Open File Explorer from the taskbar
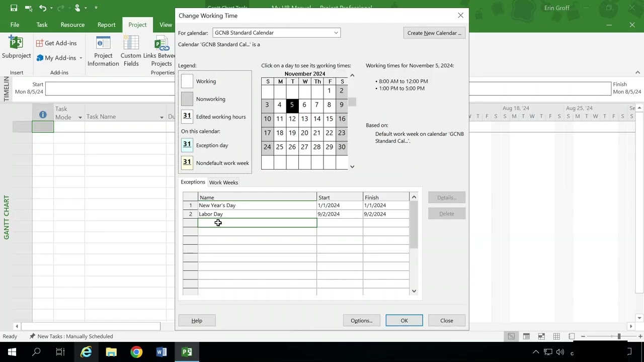This screenshot has width=644, height=362. pyautogui.click(x=111, y=352)
